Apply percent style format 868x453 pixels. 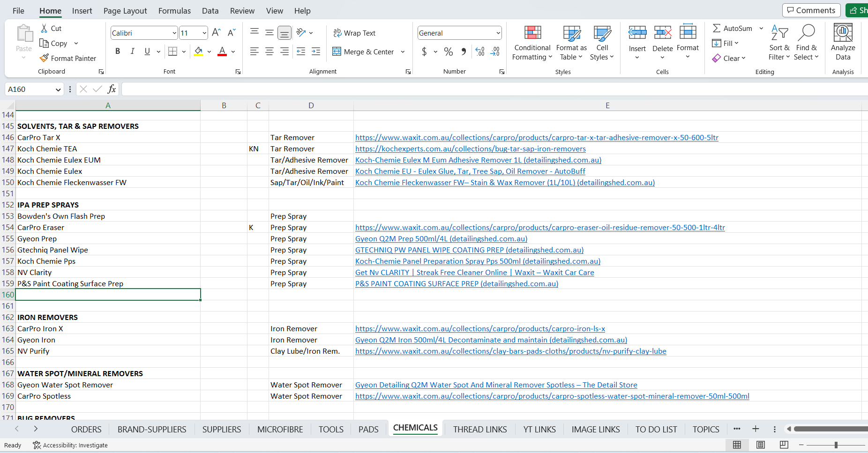(x=449, y=52)
